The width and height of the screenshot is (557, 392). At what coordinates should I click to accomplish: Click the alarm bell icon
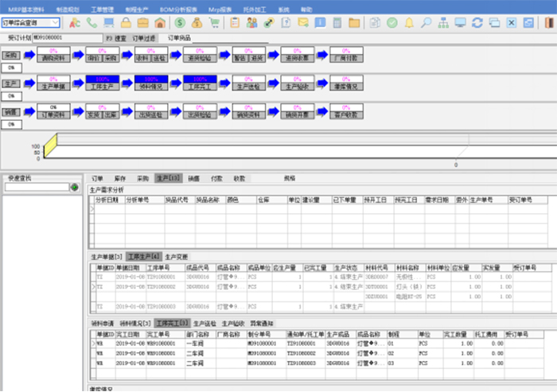(x=411, y=23)
